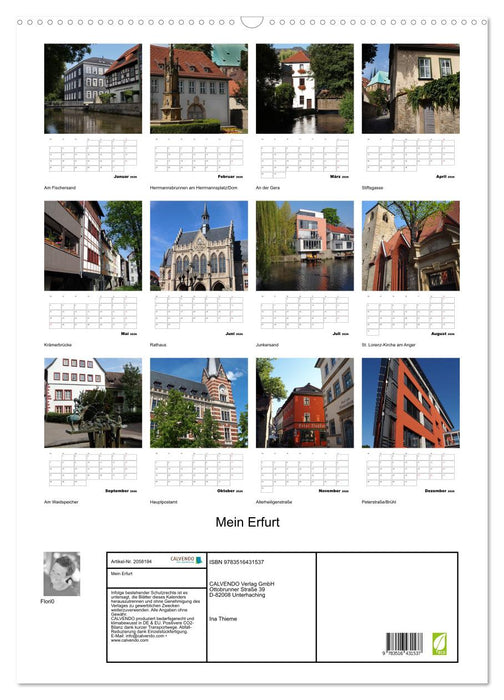Click the barcode at the bottom right
504x700 pixels.
[404, 642]
